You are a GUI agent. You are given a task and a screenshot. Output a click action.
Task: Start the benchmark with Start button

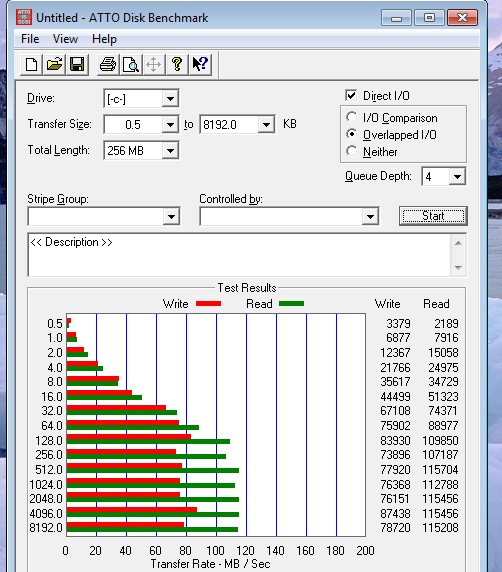[433, 216]
